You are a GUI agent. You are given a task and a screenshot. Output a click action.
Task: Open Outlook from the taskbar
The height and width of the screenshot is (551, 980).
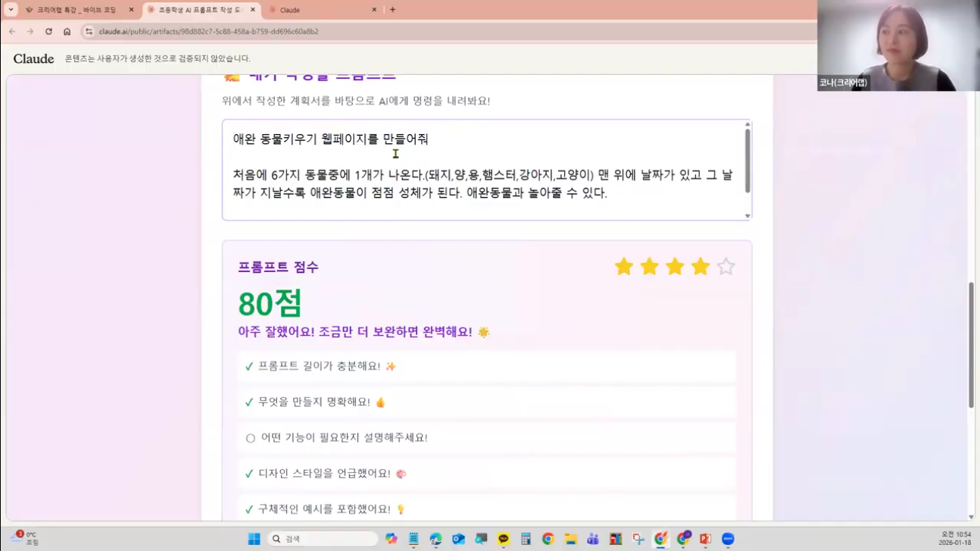(457, 538)
